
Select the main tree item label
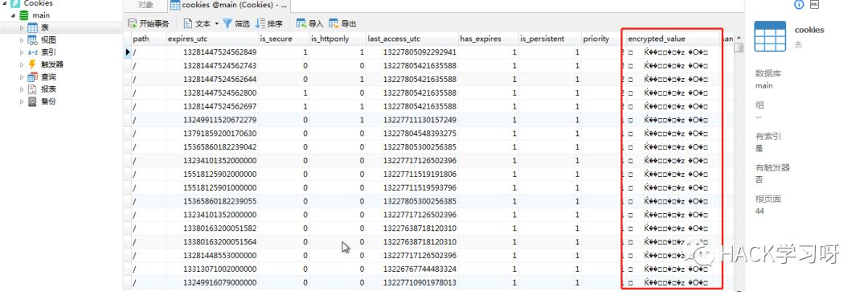pyautogui.click(x=41, y=15)
